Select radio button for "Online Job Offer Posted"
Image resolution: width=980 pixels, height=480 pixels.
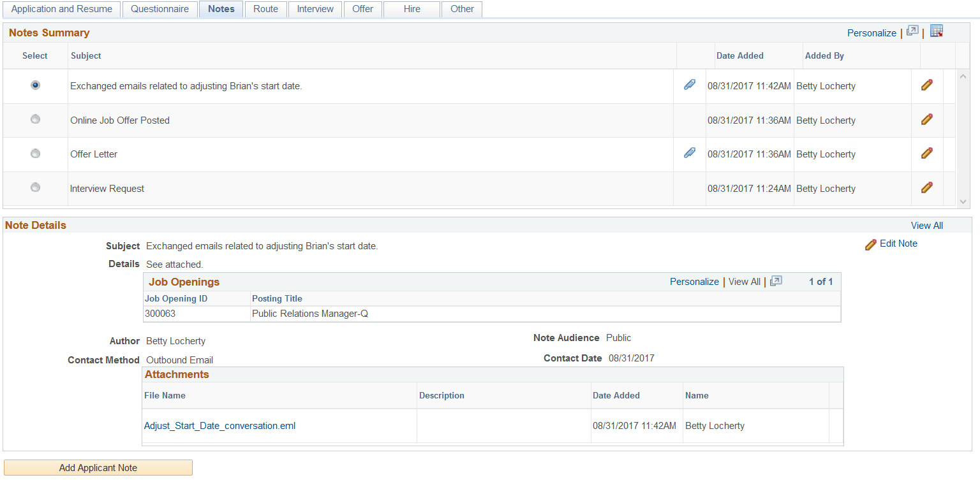[x=35, y=119]
